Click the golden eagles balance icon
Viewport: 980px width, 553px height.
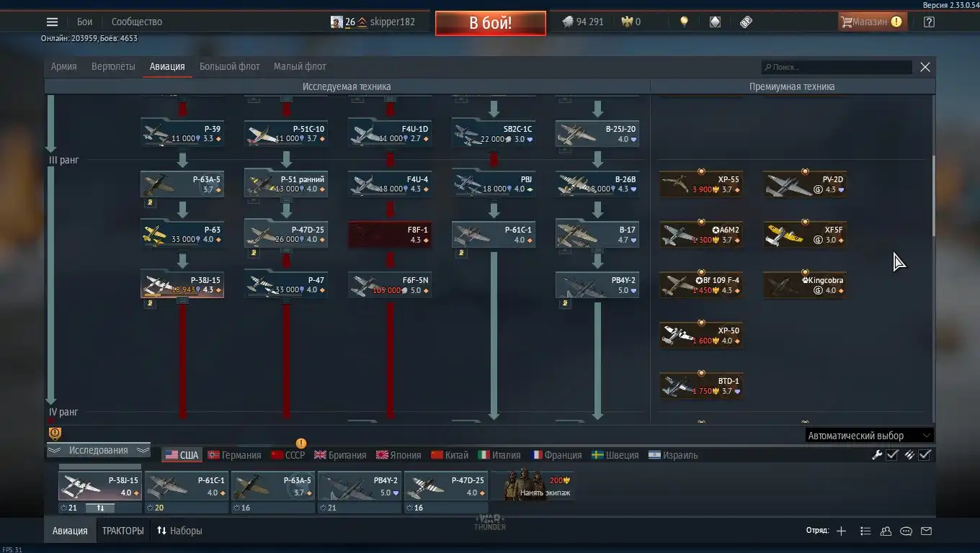coord(627,22)
